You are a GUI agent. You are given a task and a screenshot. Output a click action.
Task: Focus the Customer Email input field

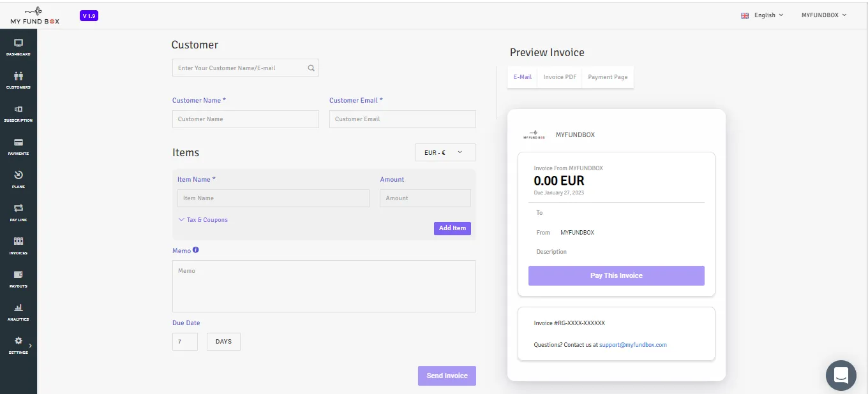(403, 119)
